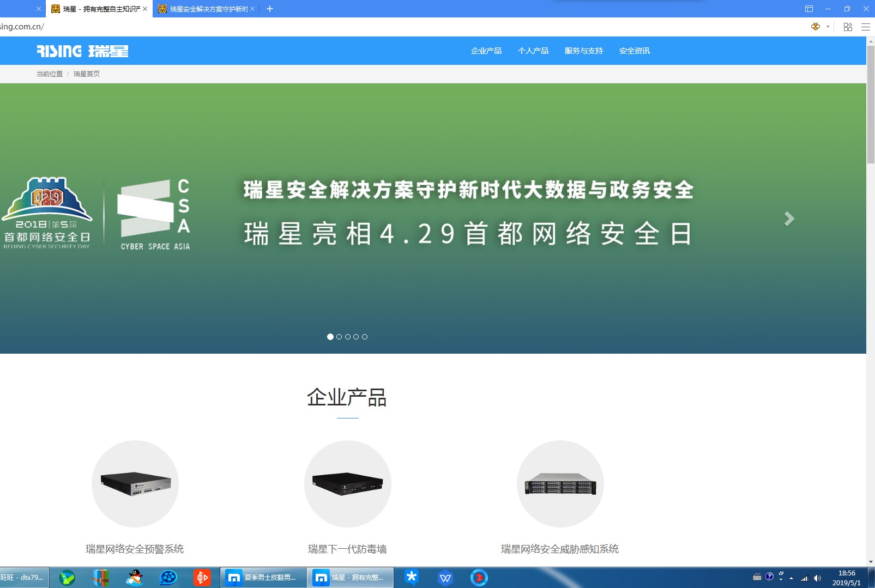
Task: Click the 当前位置 breadcrumb label
Action: [x=50, y=74]
